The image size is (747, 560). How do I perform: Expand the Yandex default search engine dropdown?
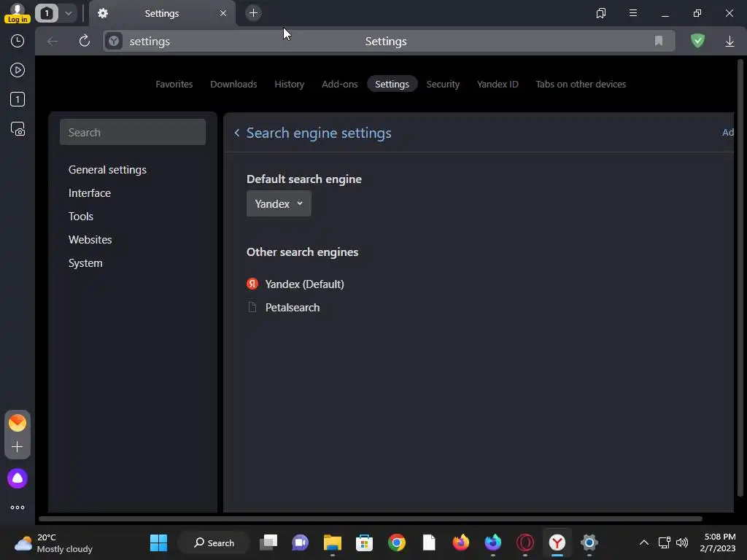(x=279, y=204)
